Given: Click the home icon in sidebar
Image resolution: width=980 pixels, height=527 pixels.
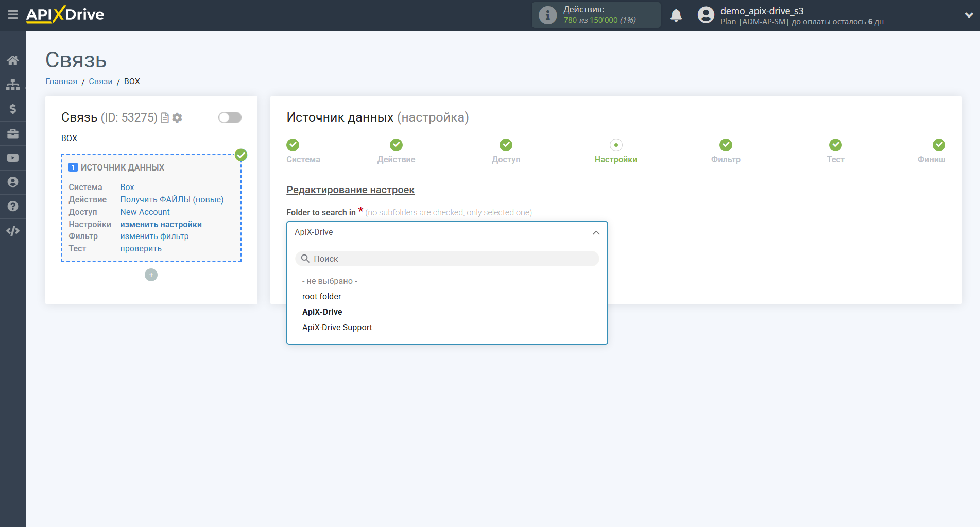Looking at the screenshot, I should pos(13,60).
